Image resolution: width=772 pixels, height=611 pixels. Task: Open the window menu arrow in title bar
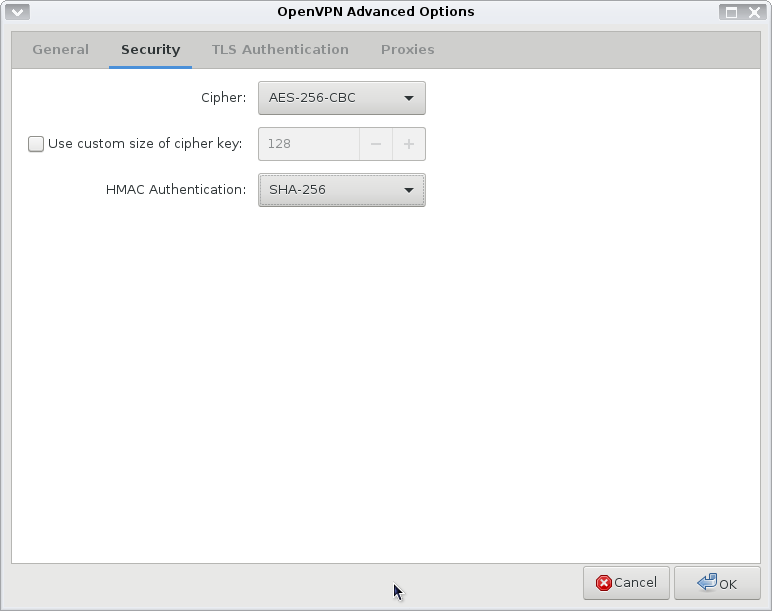pos(18,12)
